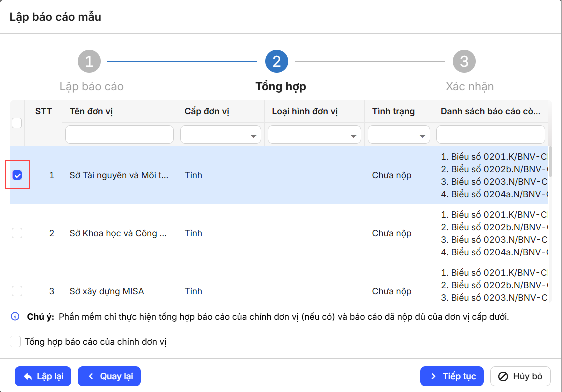Screen dimensions: 562x392
Task: Click the table's vertical scrollbar
Action: click(550, 162)
